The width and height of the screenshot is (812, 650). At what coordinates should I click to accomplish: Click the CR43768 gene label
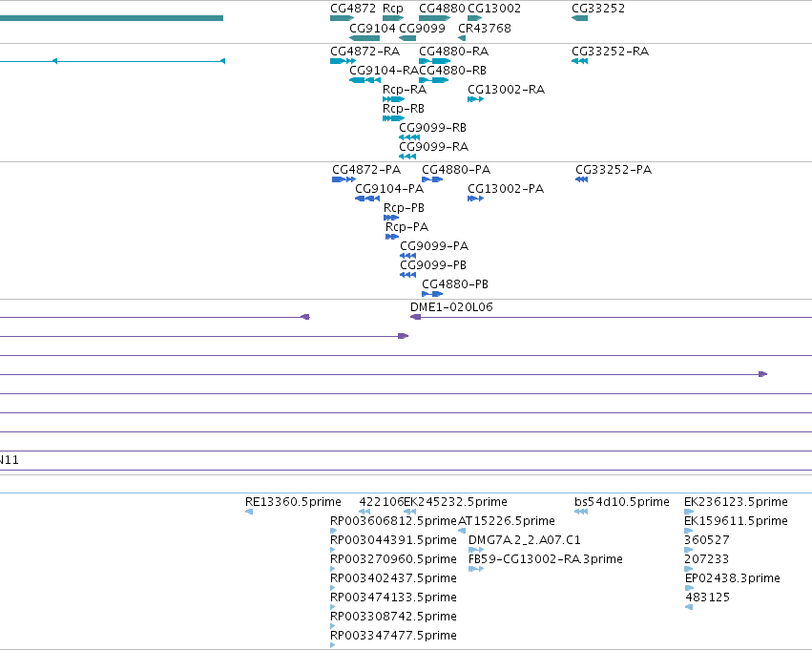click(485, 28)
